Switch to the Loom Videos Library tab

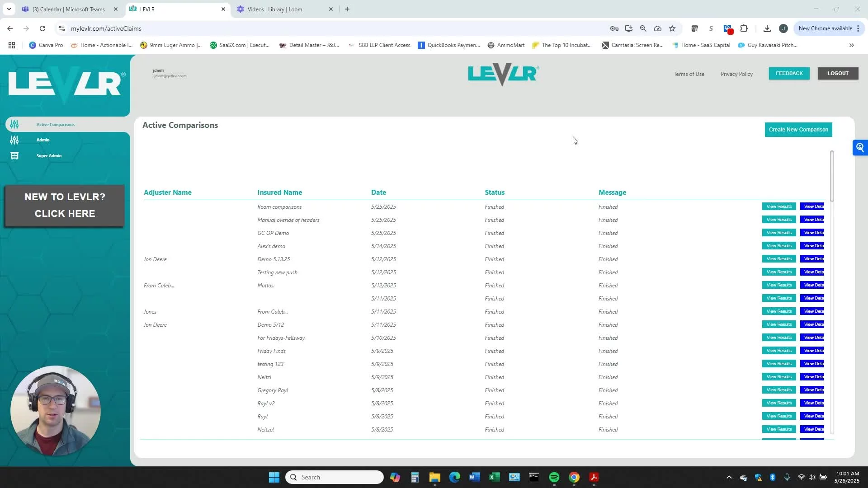[x=285, y=9]
